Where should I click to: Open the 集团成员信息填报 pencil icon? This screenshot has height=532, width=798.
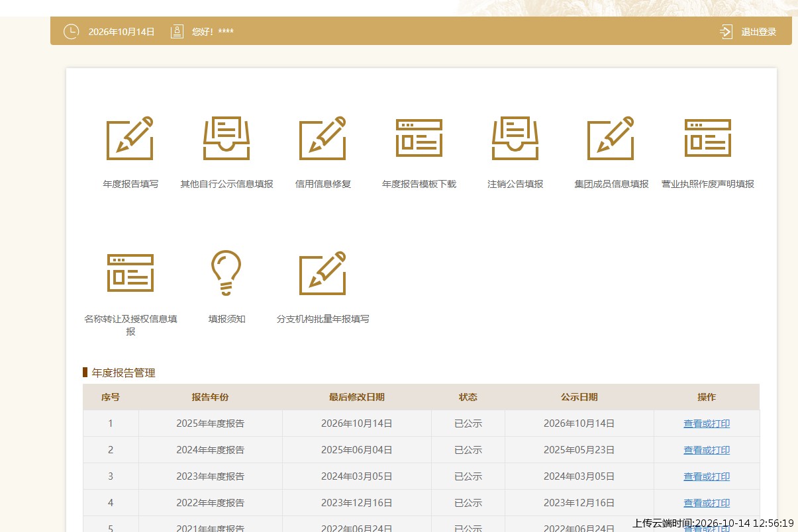[611, 138]
